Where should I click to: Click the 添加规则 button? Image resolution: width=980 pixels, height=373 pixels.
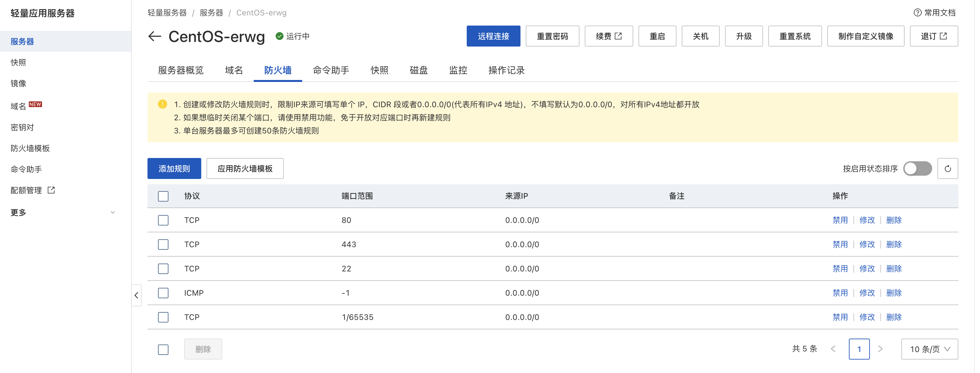[174, 168]
